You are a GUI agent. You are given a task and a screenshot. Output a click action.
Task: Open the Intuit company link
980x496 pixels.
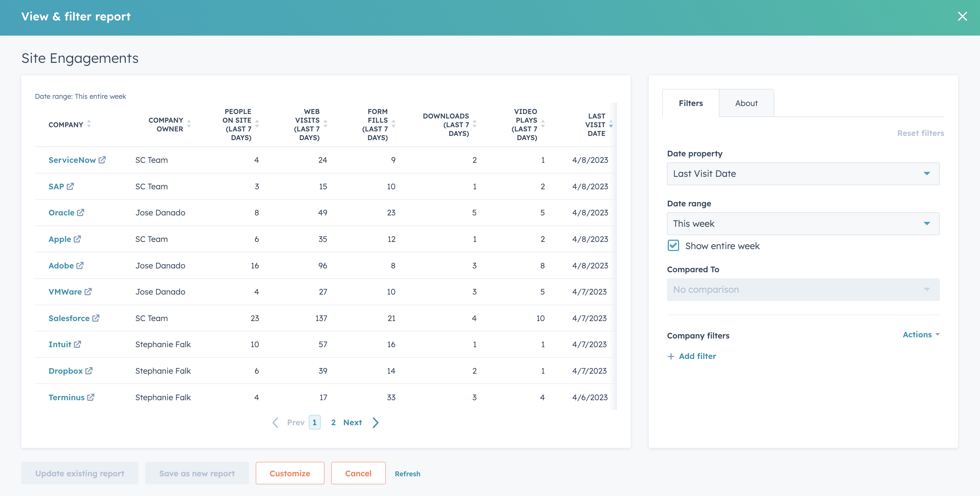click(x=60, y=344)
